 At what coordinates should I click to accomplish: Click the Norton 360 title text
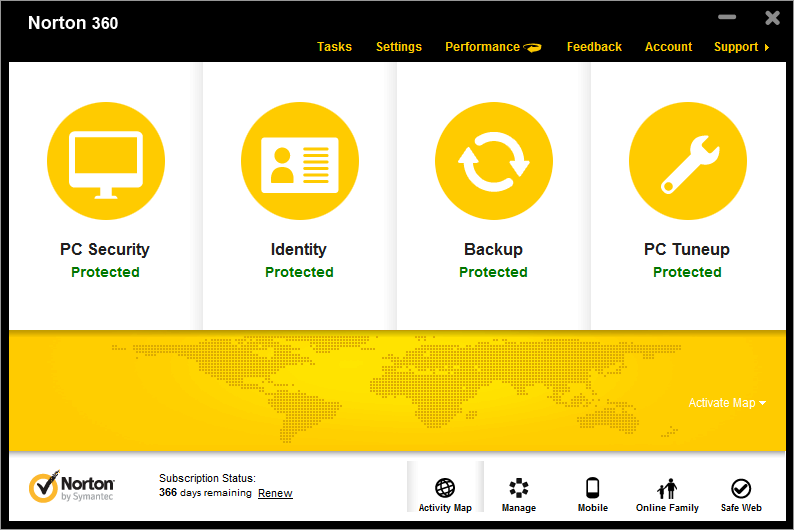point(73,23)
